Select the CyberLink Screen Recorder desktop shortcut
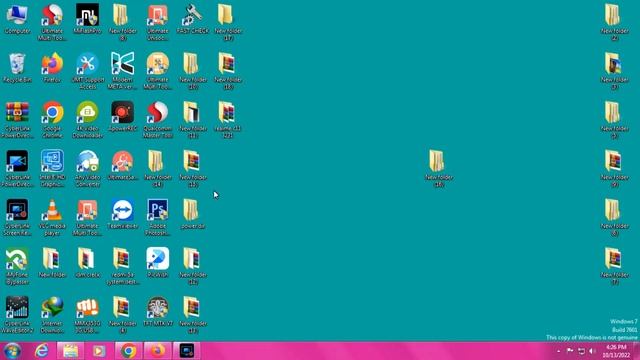Screen dimensions: 640x360 click(x=17, y=217)
